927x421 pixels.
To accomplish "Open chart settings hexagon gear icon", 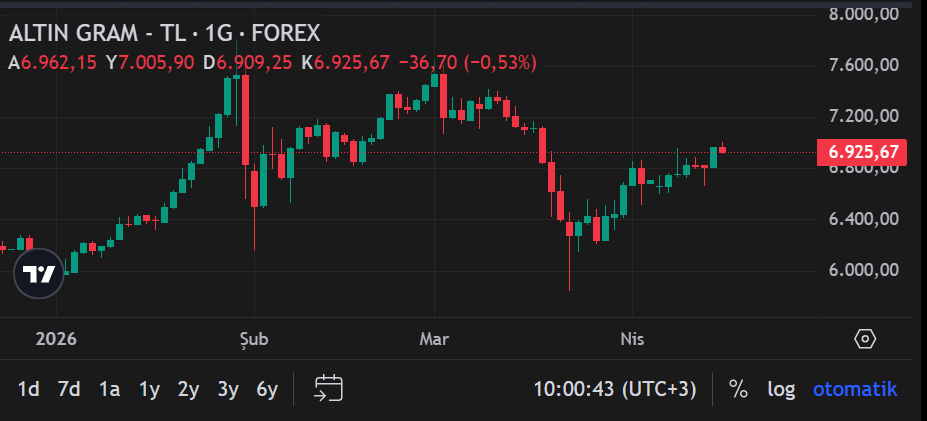I will coord(865,339).
